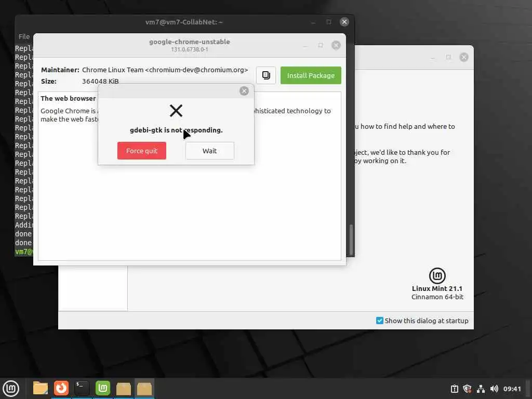Click the gdebi-gtk is not responding message
The width and height of the screenshot is (532, 399).
tap(176, 130)
